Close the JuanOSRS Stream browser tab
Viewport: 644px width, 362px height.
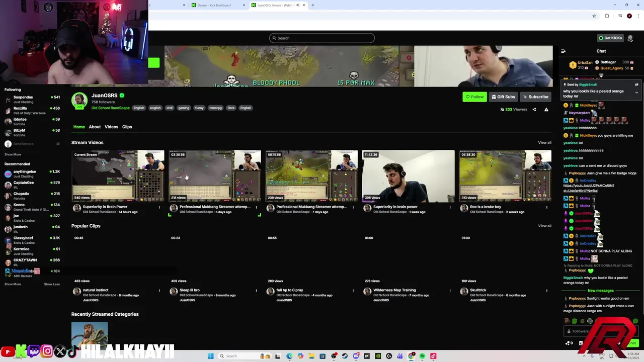tap(304, 5)
